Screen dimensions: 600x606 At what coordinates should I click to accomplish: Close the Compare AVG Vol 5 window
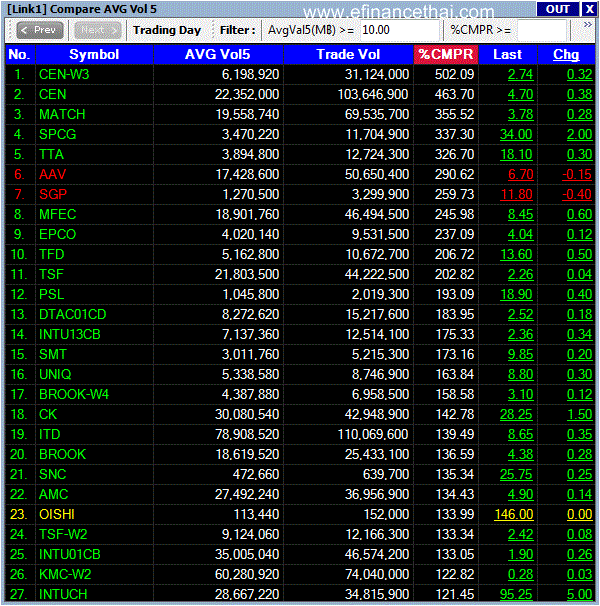coord(590,9)
